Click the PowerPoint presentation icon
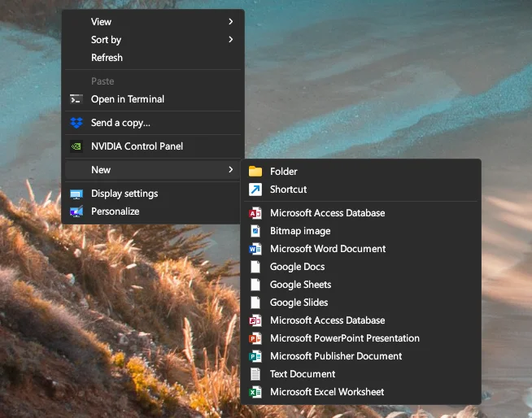Image resolution: width=532 pixels, height=418 pixels. click(255, 338)
